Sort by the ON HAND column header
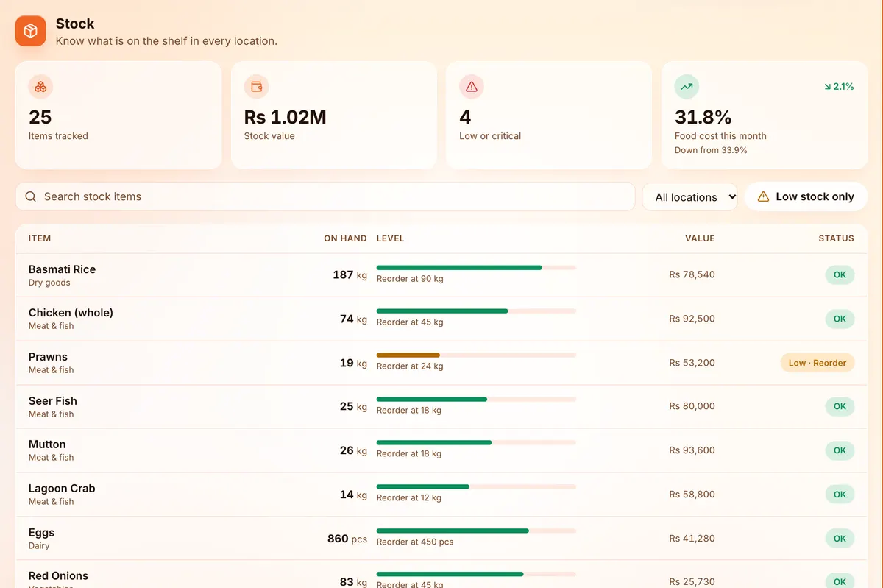This screenshot has height=588, width=883. (345, 238)
